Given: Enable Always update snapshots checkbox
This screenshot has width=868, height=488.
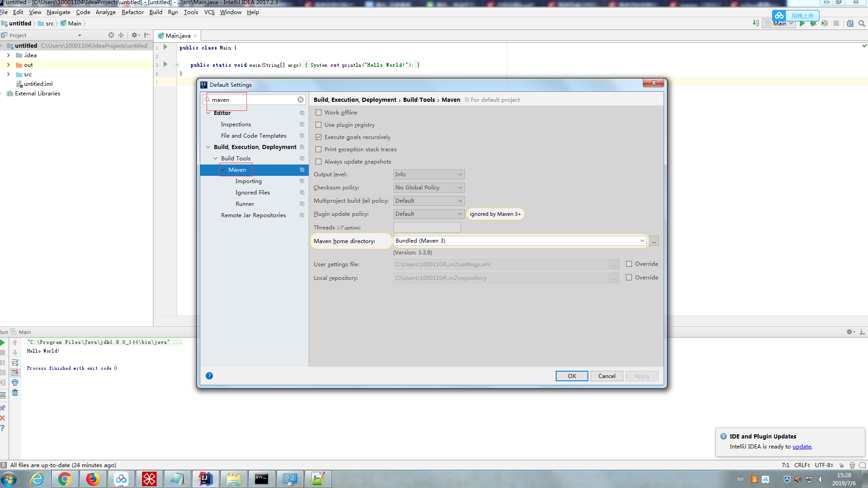Looking at the screenshot, I should tap(319, 162).
